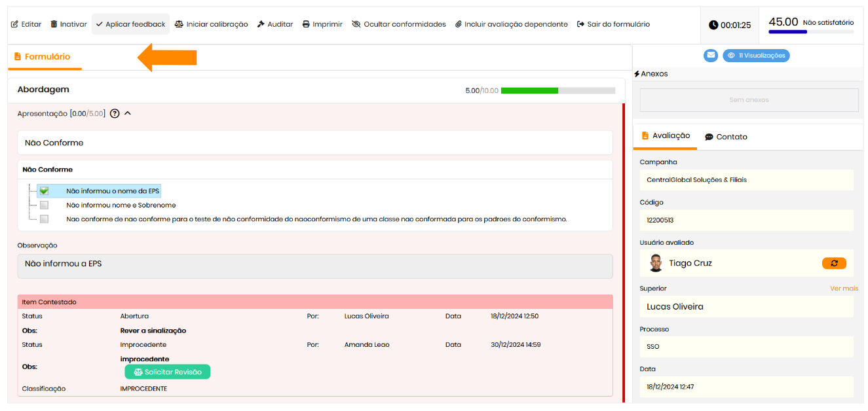Click the Editar pencil icon
The width and height of the screenshot is (868, 411).
tap(14, 24)
